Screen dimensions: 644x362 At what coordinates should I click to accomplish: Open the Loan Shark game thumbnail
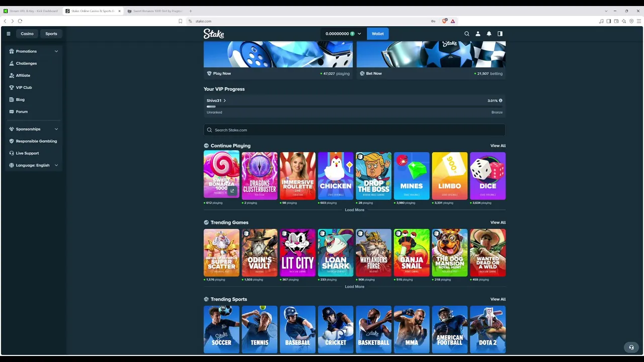point(336,253)
